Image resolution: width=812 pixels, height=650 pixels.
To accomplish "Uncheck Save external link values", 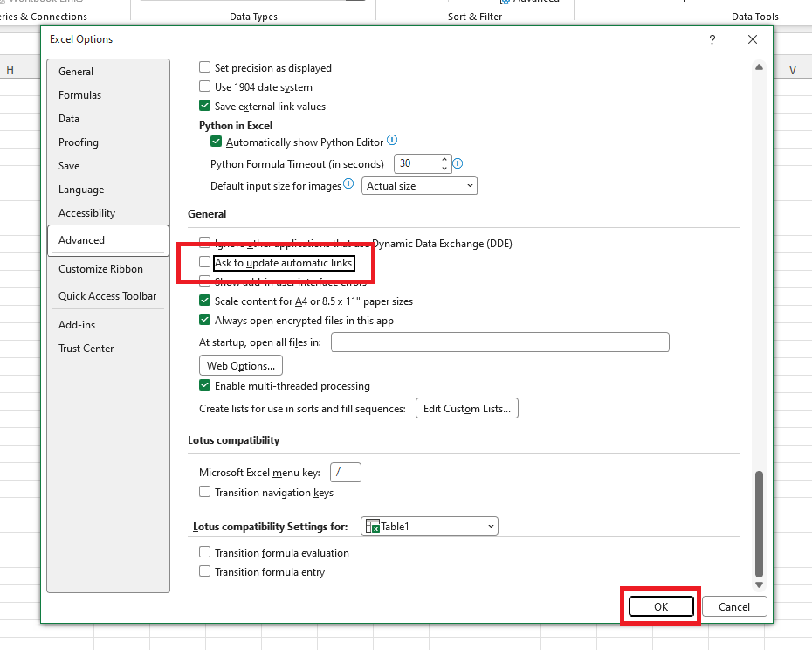I will (x=205, y=106).
